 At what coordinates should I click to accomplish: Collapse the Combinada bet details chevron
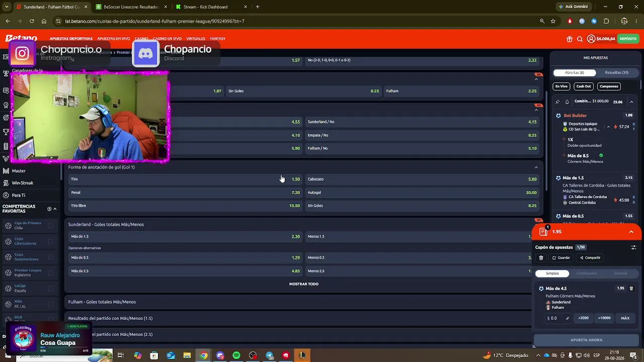pyautogui.click(x=631, y=102)
